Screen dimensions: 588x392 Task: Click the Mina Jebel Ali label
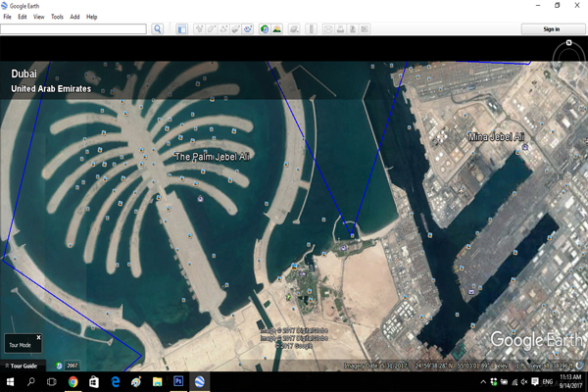(x=496, y=137)
